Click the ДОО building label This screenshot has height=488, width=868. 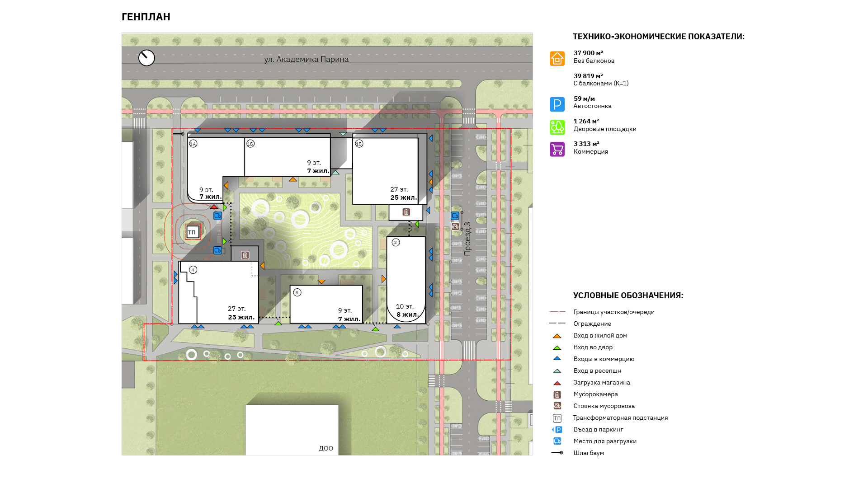[326, 448]
